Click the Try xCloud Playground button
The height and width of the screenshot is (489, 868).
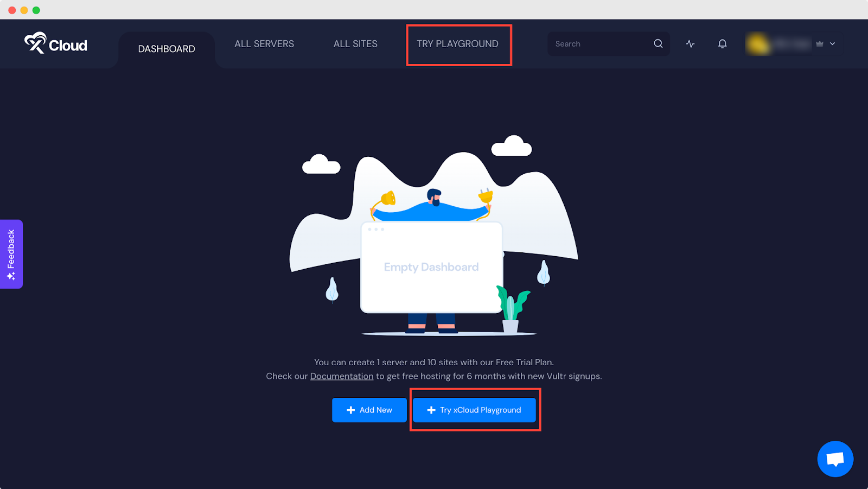coord(474,410)
